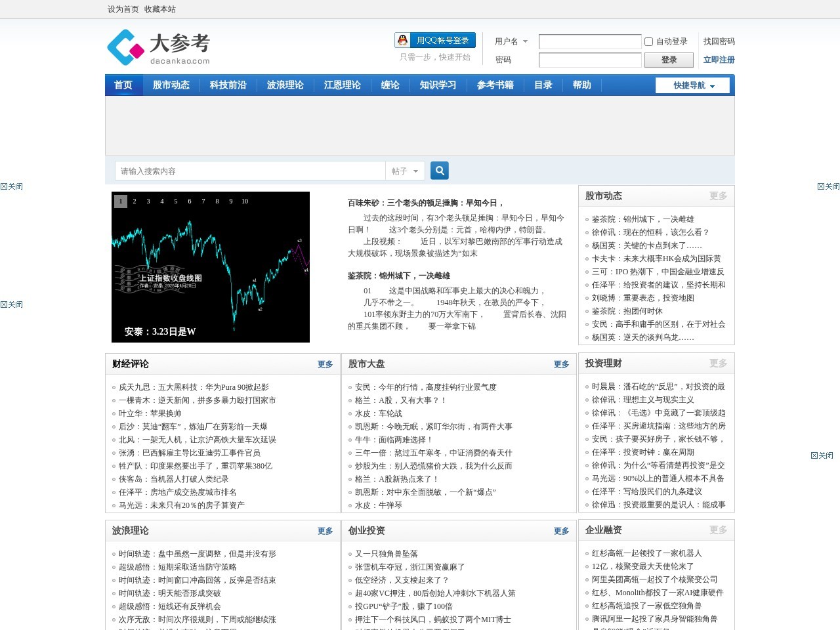Open the 帖子 search type dropdown
The height and width of the screenshot is (630, 840).
click(x=405, y=171)
